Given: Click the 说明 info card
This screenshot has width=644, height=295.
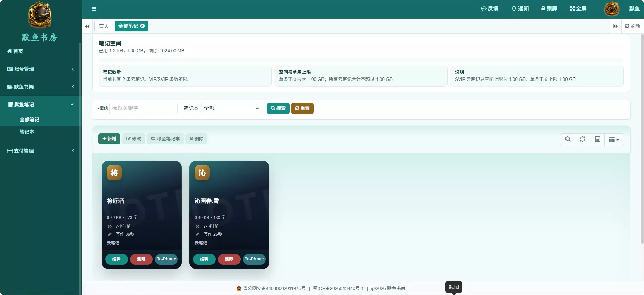Looking at the screenshot, I should (x=537, y=76).
